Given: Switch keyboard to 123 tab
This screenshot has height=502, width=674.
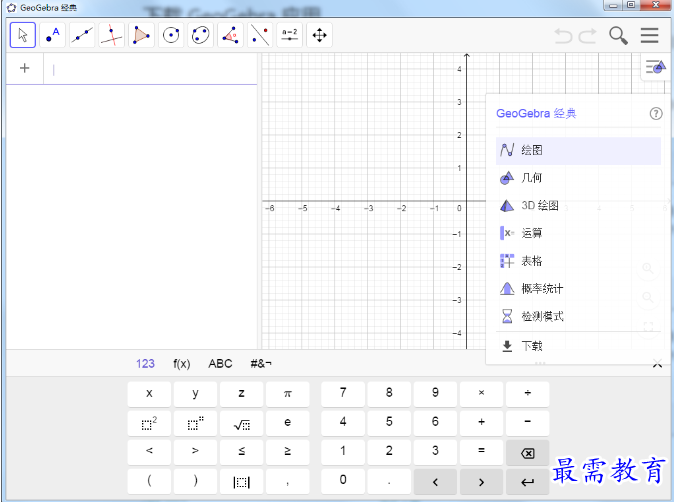Looking at the screenshot, I should click(145, 364).
